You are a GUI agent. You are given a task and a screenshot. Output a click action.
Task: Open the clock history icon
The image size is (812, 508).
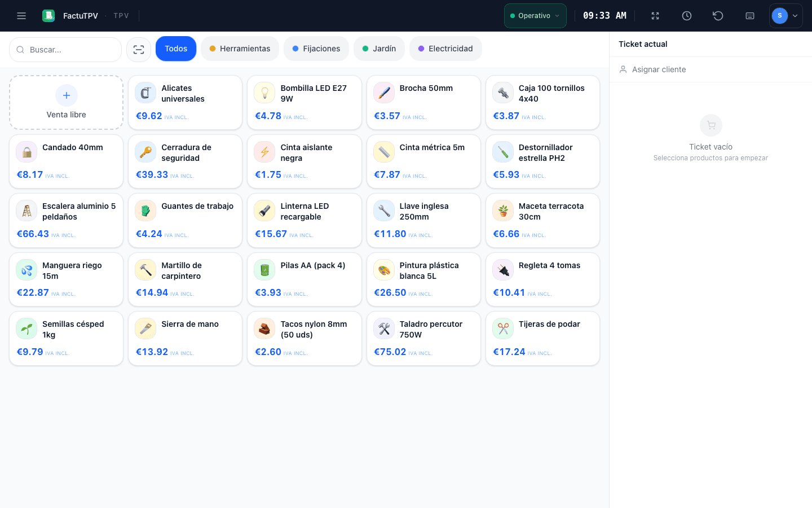[687, 16]
